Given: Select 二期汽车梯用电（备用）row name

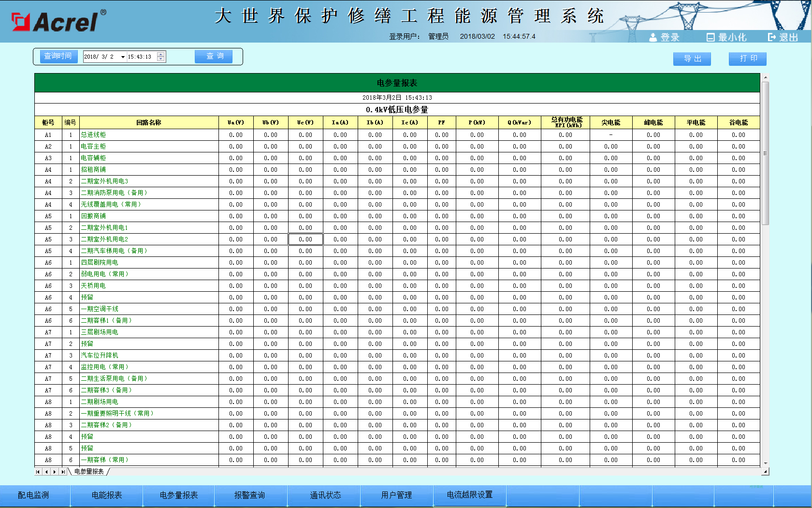Looking at the screenshot, I should [114, 251].
